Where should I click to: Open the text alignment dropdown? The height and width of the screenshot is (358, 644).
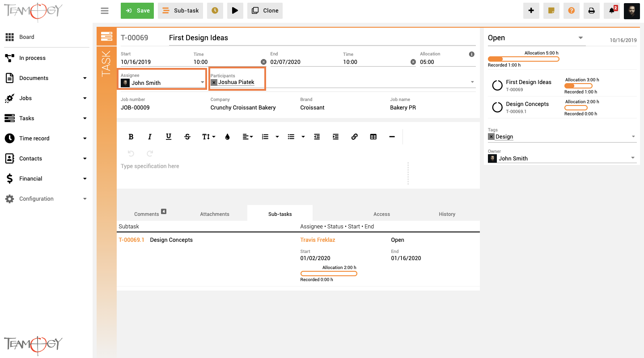(x=248, y=137)
